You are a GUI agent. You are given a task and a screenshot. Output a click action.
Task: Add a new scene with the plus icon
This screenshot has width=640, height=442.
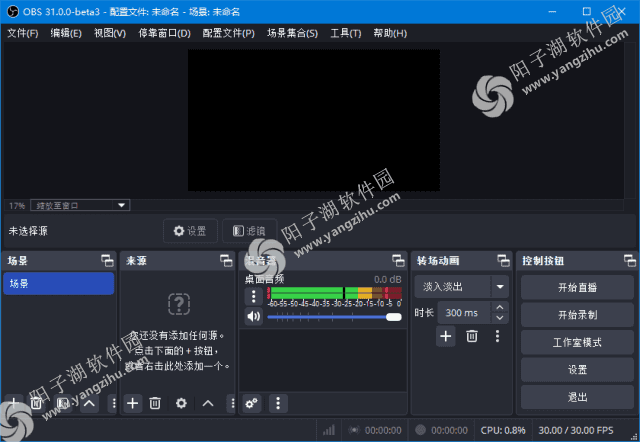[x=14, y=403]
